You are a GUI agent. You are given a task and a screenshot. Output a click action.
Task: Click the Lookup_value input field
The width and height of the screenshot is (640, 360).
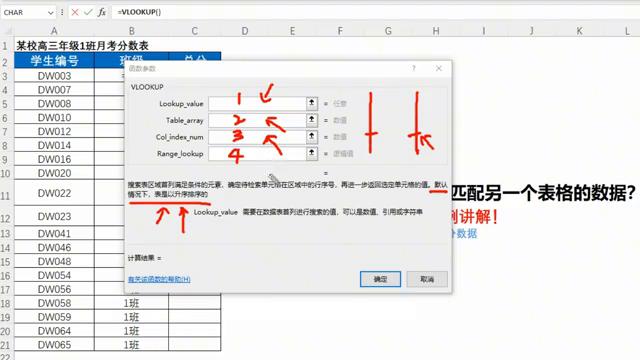tap(258, 103)
